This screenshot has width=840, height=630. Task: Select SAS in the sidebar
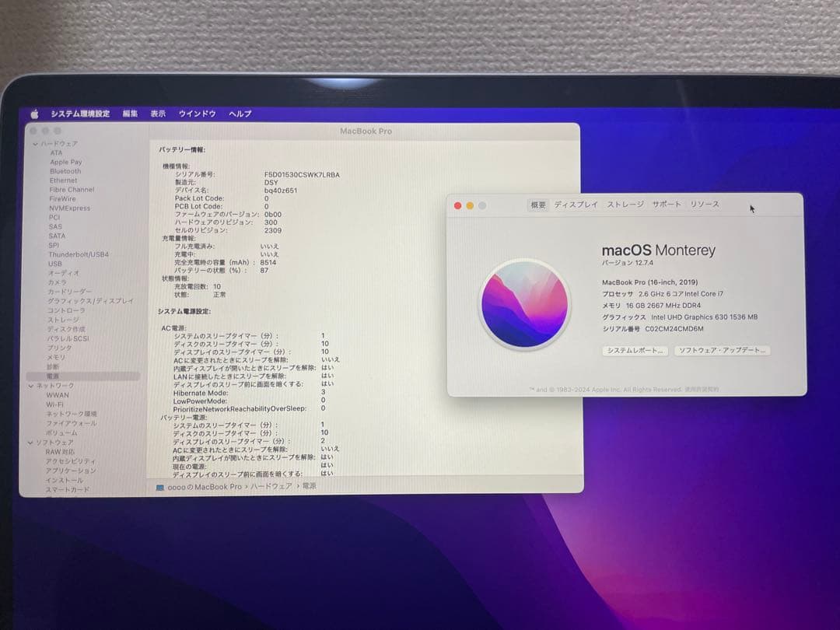55,226
